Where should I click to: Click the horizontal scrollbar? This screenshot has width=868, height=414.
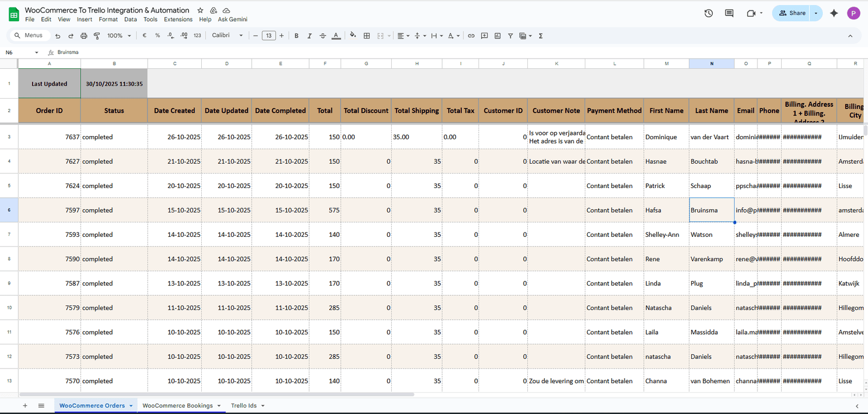217,394
